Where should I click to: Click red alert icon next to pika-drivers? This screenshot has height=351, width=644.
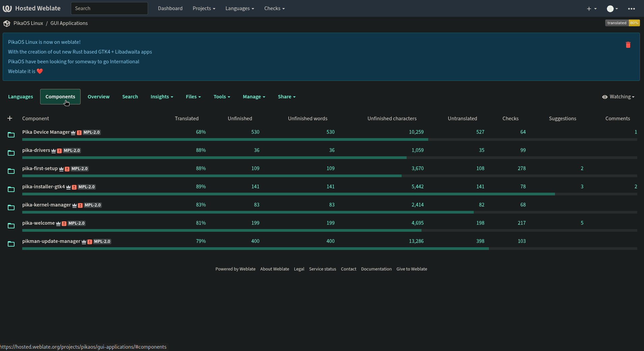[59, 151]
